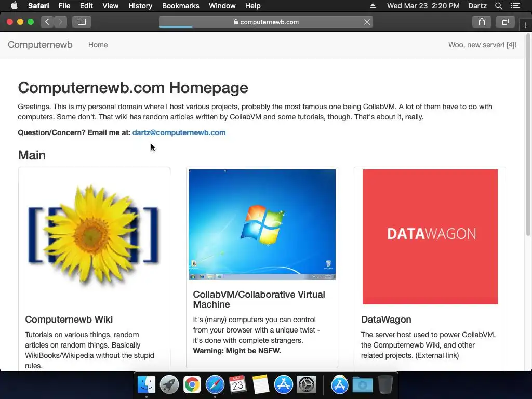This screenshot has height=399, width=532.
Task: Click the computernewb.com address field
Action: [x=265, y=22]
